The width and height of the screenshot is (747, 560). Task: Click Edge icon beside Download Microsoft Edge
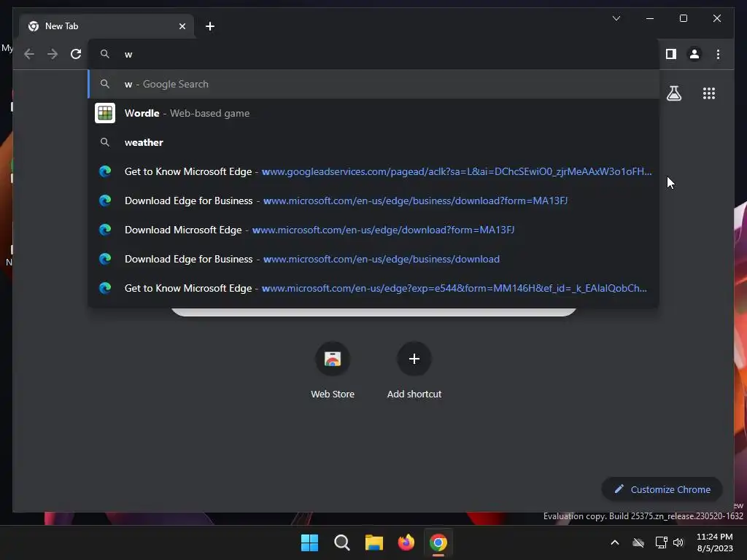tap(105, 230)
